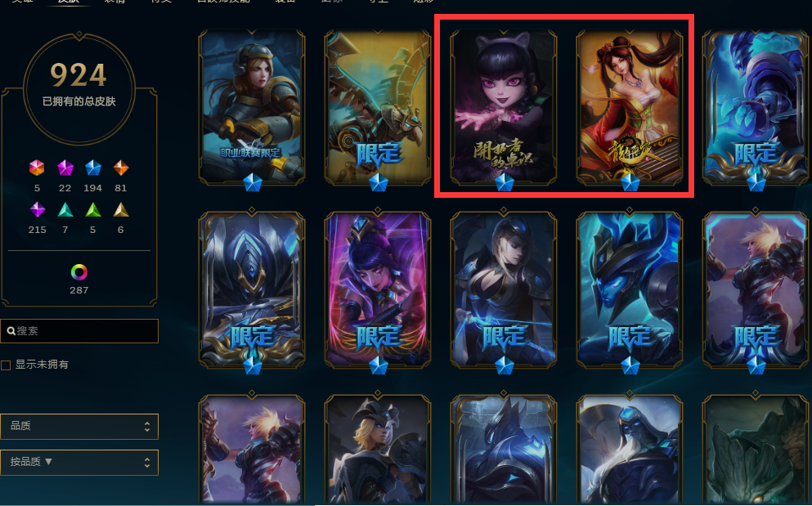Click the multicolor gem icon above 5
The height and width of the screenshot is (506, 812).
click(x=37, y=168)
